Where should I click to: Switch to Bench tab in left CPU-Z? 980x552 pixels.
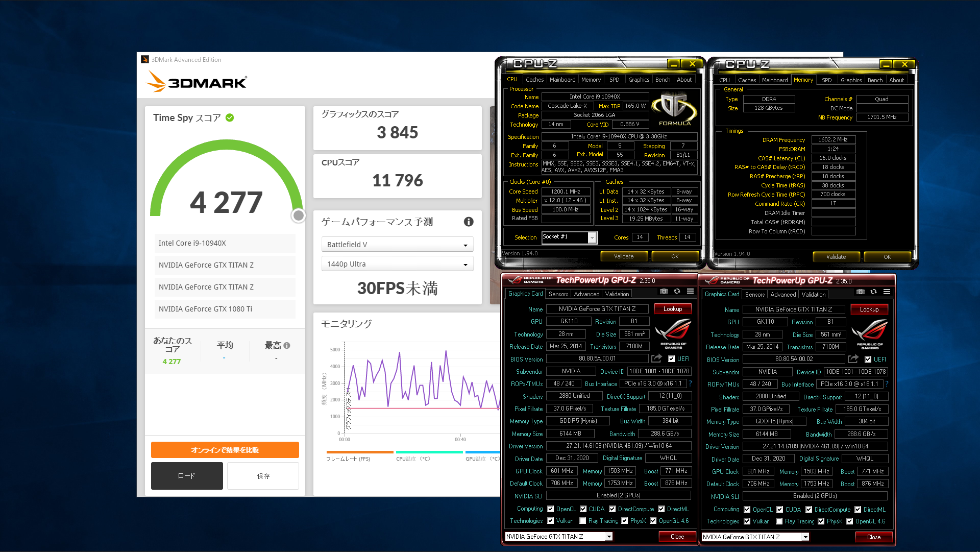pos(663,80)
